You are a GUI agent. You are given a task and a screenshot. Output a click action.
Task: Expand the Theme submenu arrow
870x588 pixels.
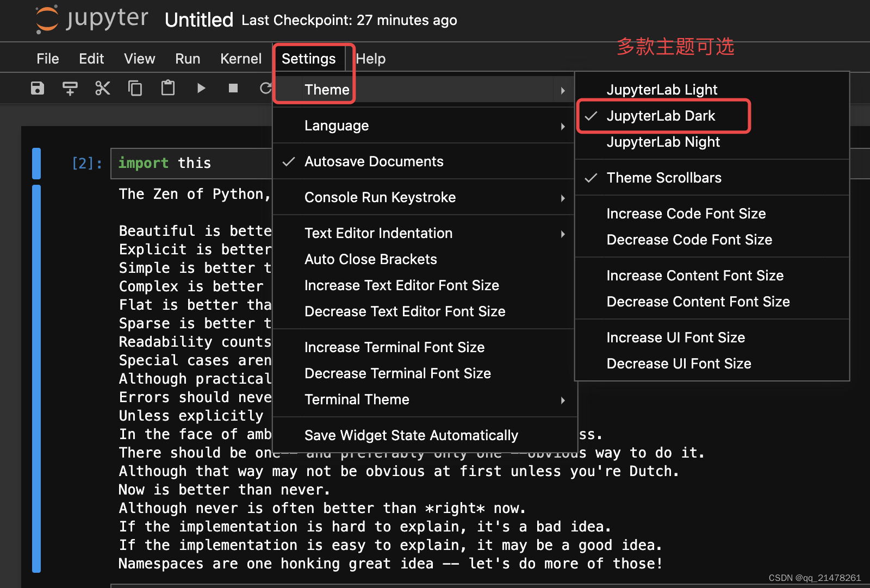pyautogui.click(x=563, y=90)
